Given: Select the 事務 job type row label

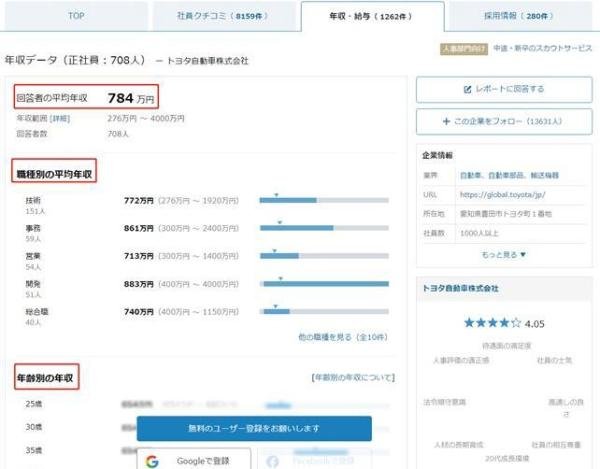Looking at the screenshot, I should [x=33, y=228].
